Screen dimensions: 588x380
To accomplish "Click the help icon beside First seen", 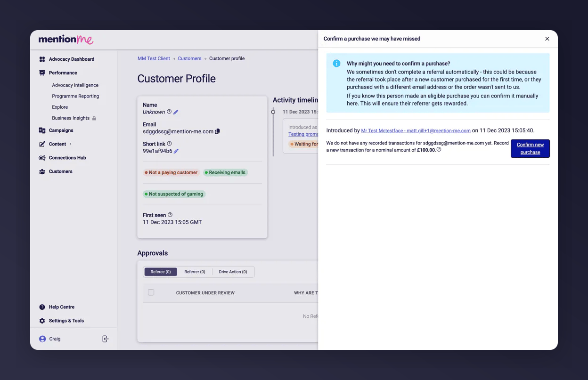I will click(x=170, y=215).
